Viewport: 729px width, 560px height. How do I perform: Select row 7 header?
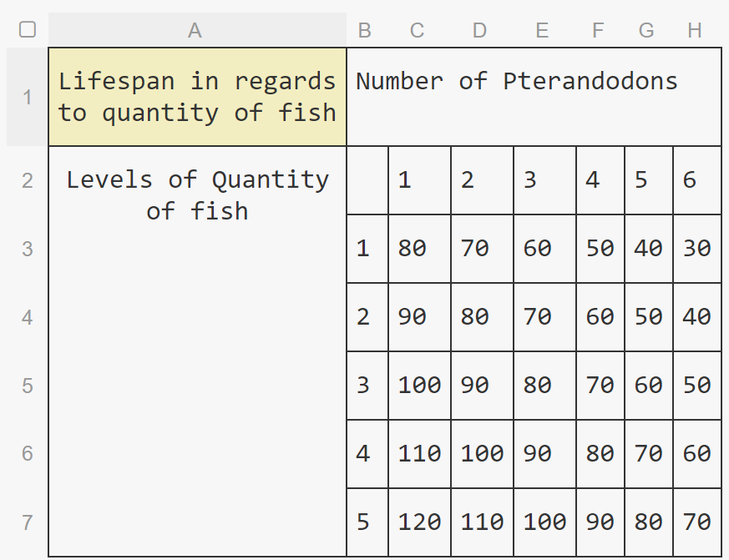click(28, 522)
